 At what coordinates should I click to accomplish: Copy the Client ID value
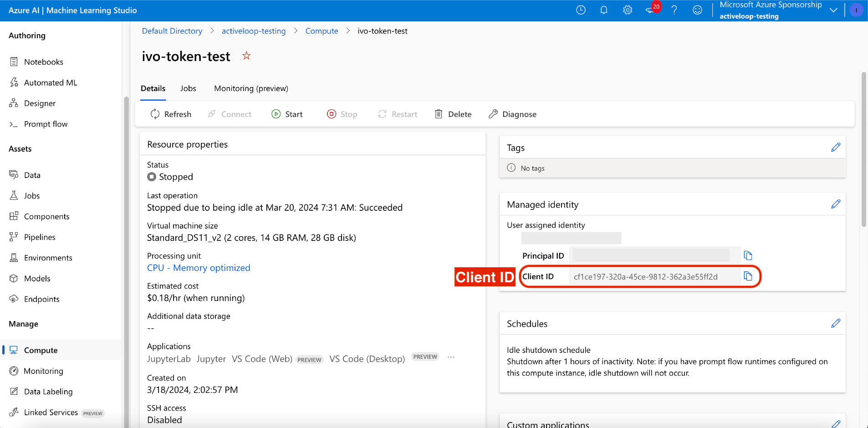coord(748,276)
